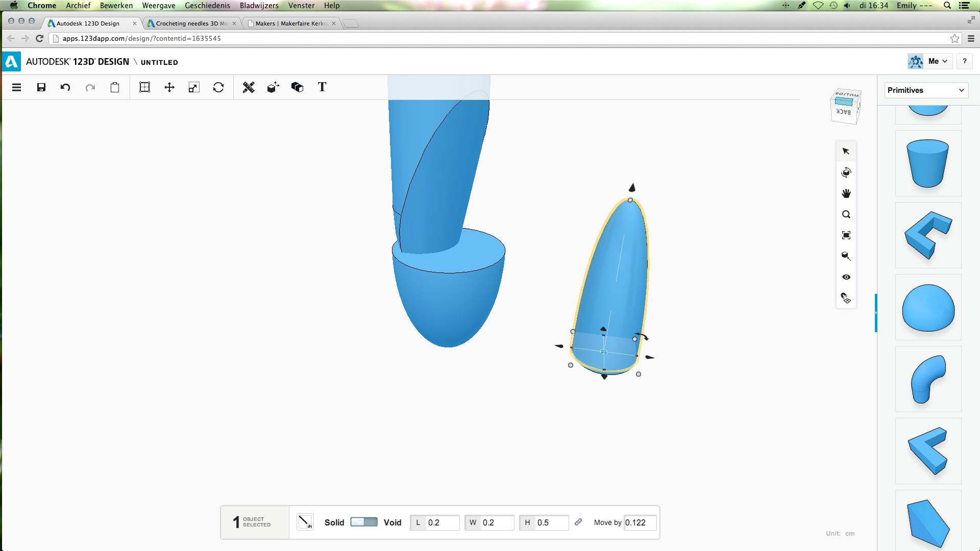The image size is (980, 551).
Task: Click the W dimension input field
Action: [497, 522]
